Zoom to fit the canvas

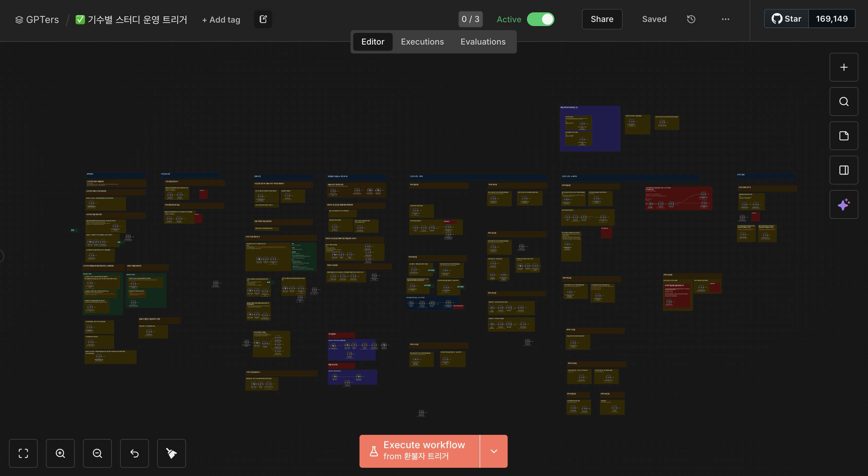pyautogui.click(x=23, y=453)
